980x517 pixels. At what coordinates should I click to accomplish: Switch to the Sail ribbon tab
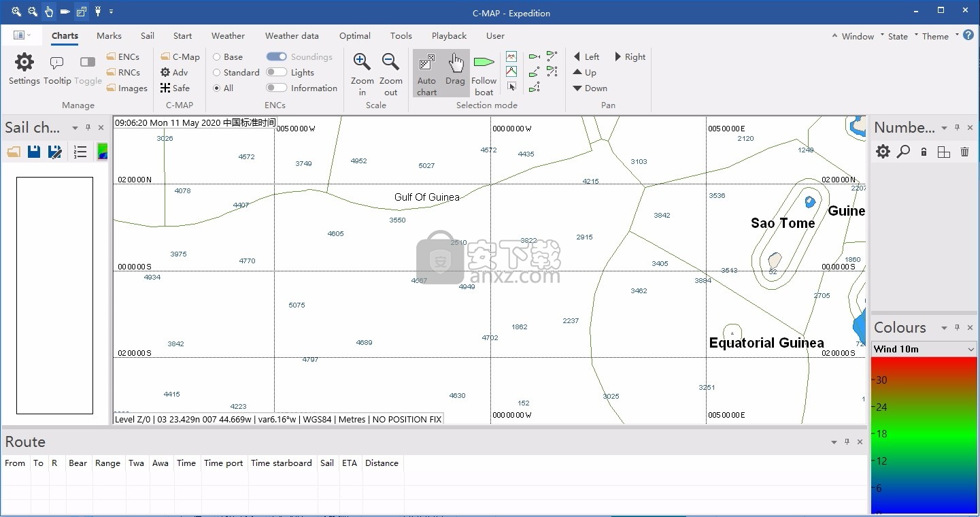coord(148,36)
